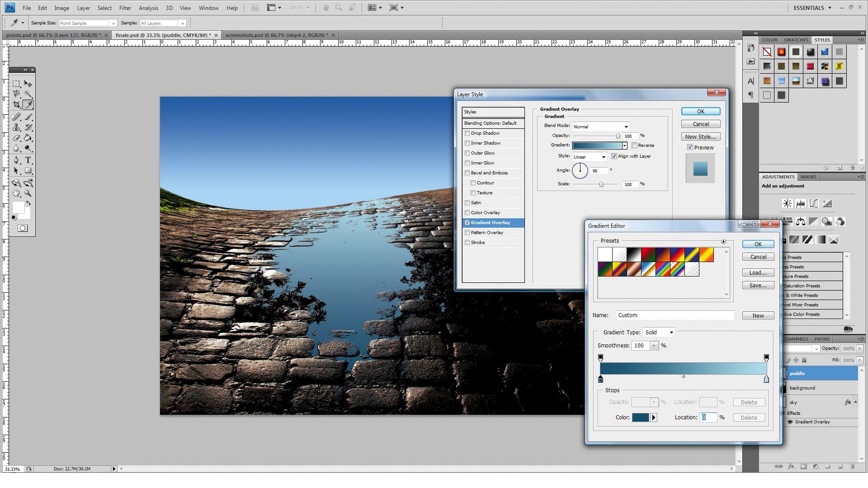
Task: Switch to the Swatches tab
Action: pyautogui.click(x=796, y=40)
